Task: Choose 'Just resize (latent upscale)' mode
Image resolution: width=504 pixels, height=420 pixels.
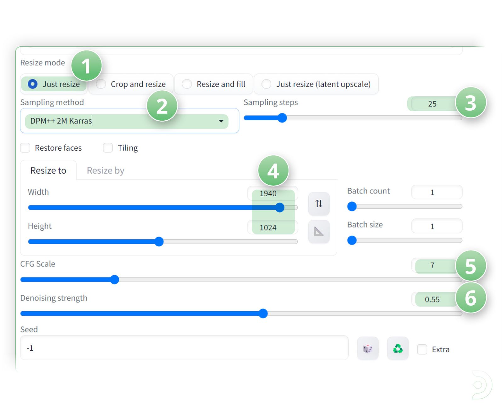Action: [266, 84]
